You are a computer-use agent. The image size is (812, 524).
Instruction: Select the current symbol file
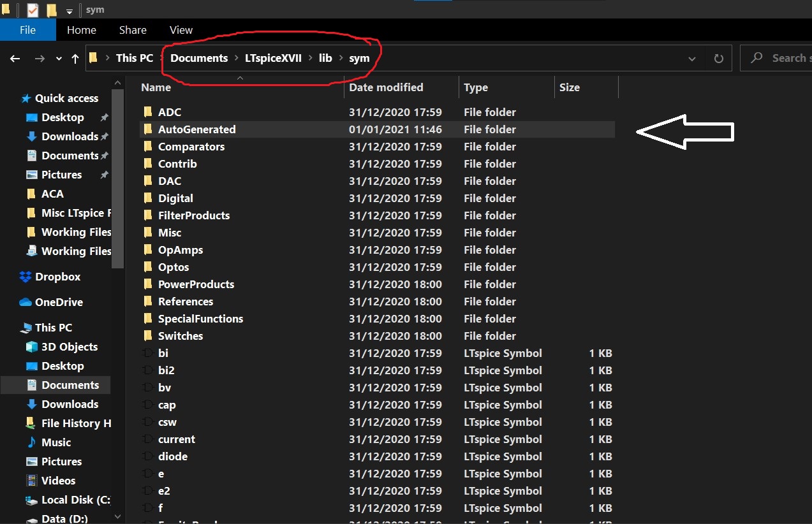pyautogui.click(x=376, y=439)
